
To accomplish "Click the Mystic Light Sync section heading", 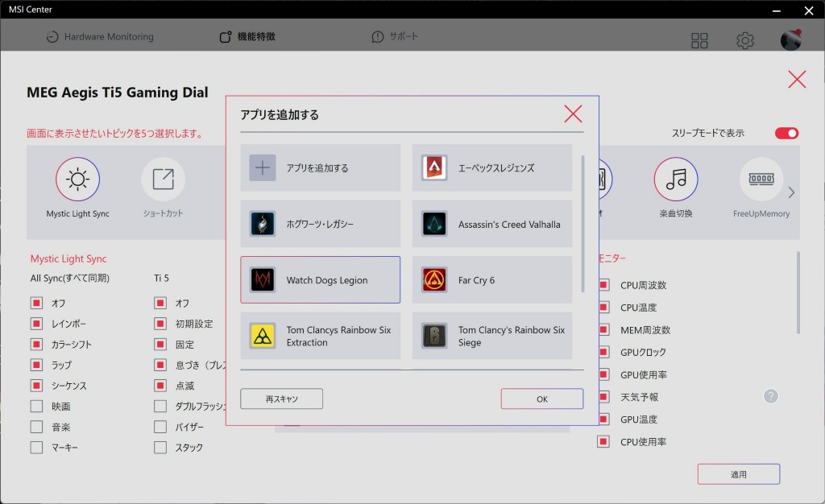I will (68, 258).
